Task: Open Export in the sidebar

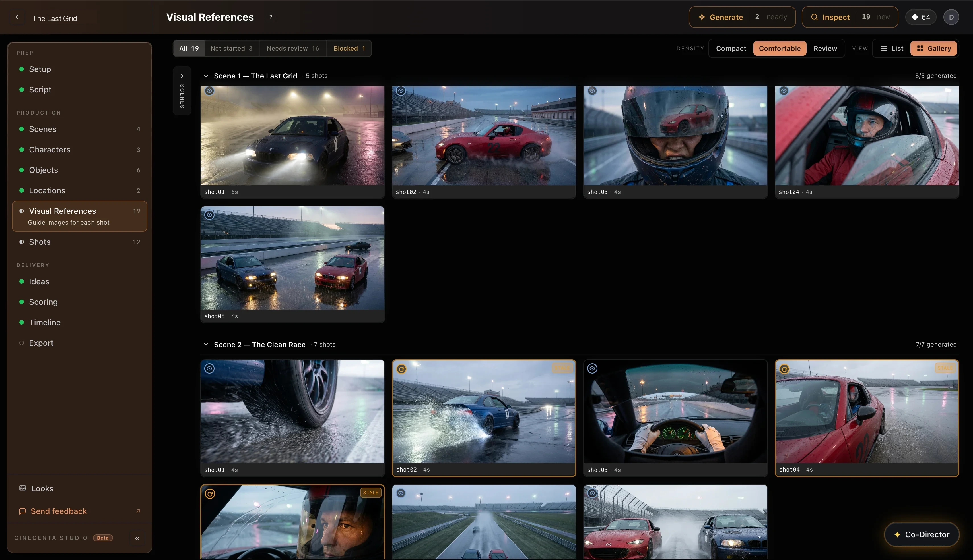Action: [x=80, y=343]
